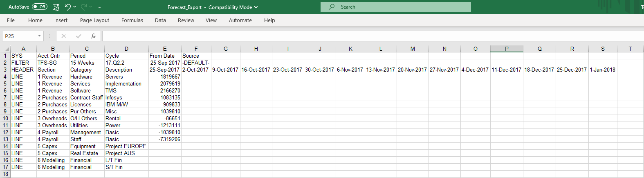The width and height of the screenshot is (644, 178).
Task: Click inside the formula bar input
Action: [368, 36]
